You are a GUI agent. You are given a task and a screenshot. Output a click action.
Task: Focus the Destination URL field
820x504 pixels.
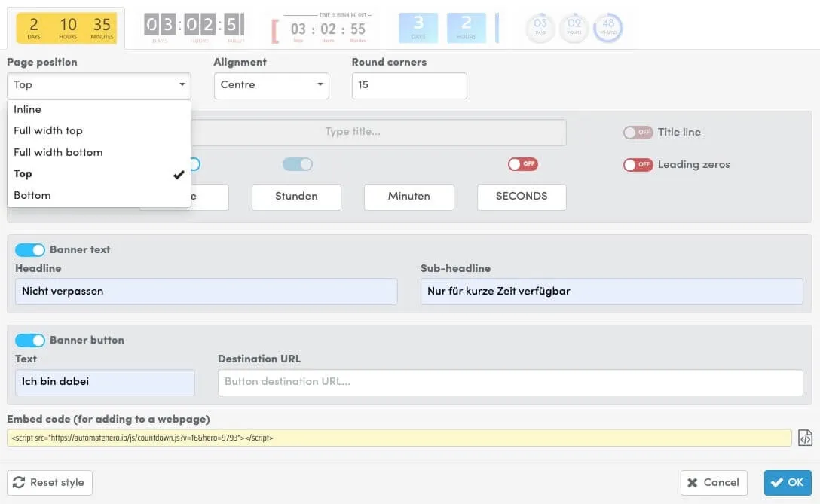pos(510,382)
